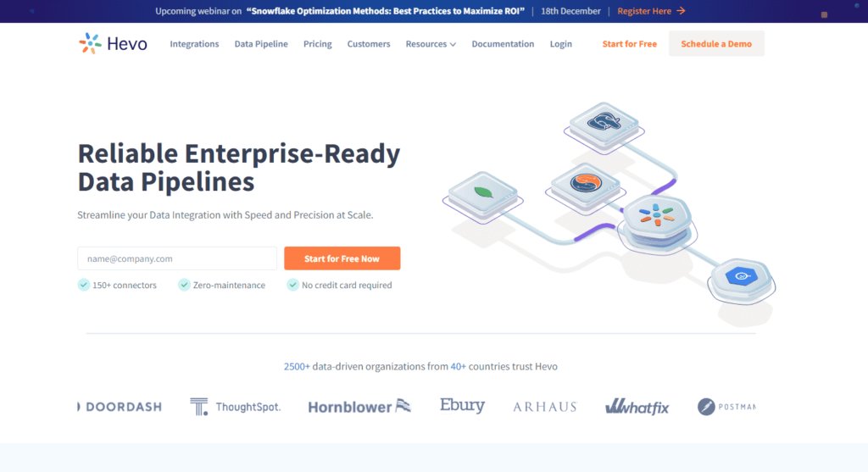
Task: Open the Documentation link
Action: coord(503,44)
